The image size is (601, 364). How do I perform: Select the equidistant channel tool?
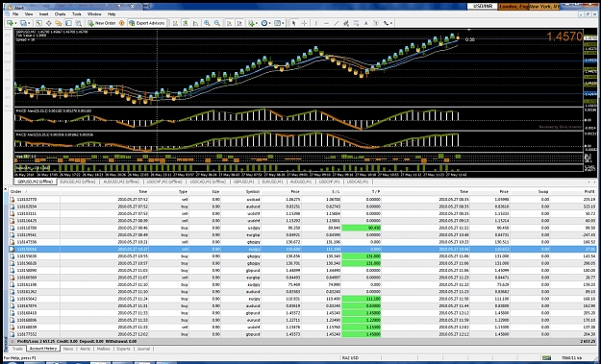(x=346, y=23)
